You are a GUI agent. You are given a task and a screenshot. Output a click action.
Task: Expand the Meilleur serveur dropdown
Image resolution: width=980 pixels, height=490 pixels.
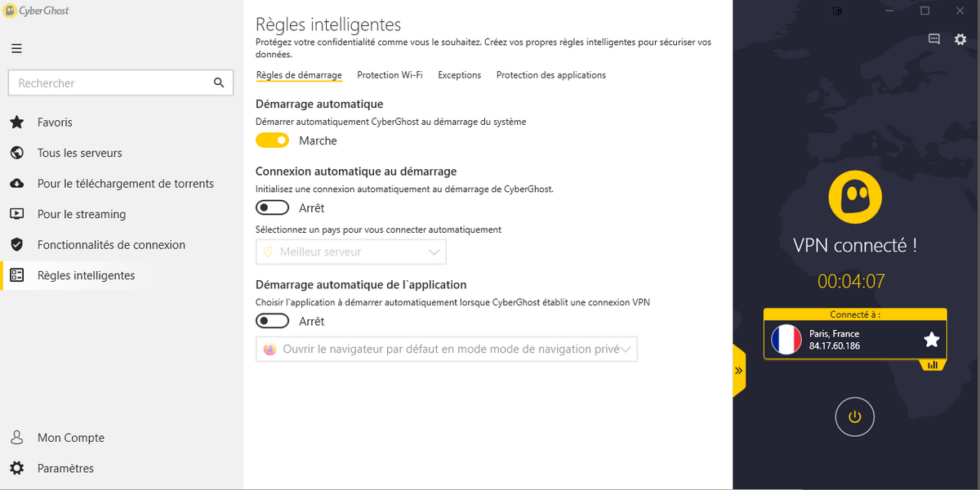[351, 252]
